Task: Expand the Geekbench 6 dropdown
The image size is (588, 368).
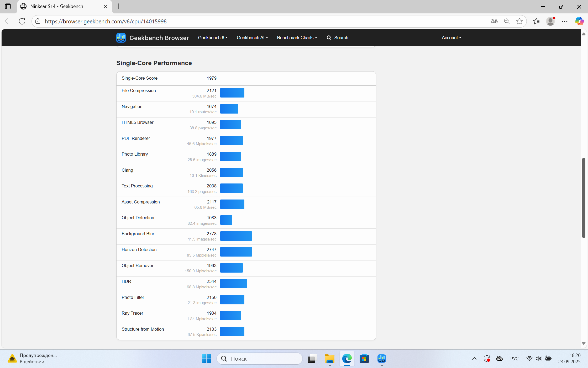Action: point(213,38)
